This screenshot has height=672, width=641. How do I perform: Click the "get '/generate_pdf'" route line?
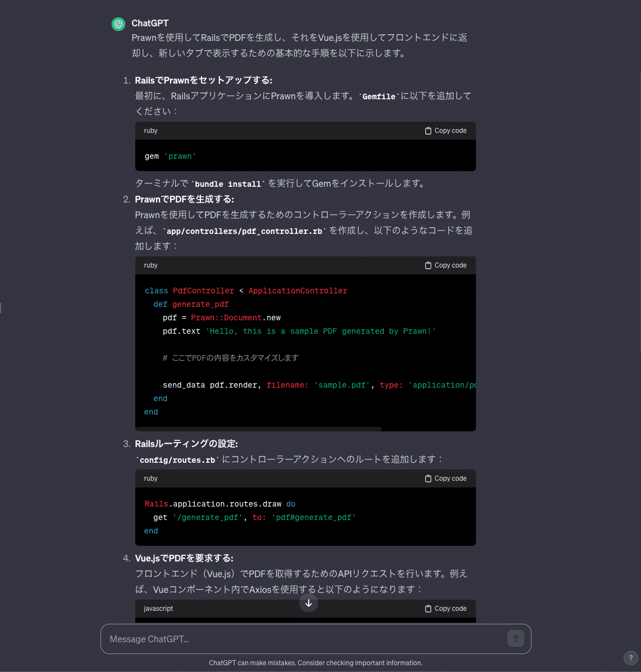pyautogui.click(x=254, y=517)
